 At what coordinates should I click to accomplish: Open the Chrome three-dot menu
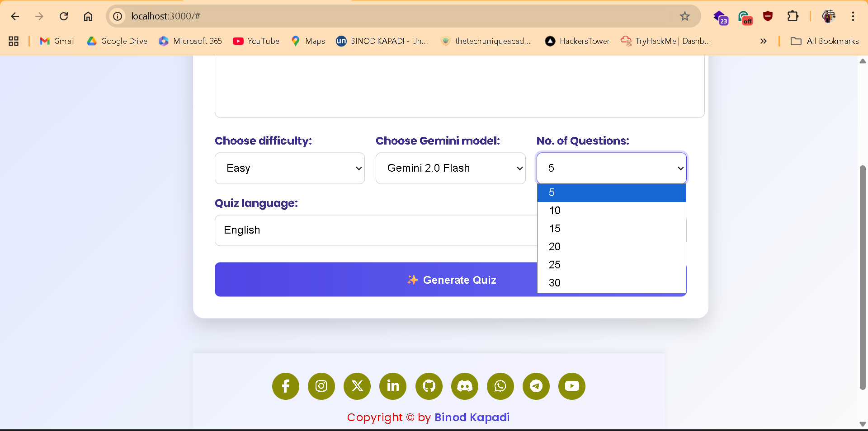(853, 16)
